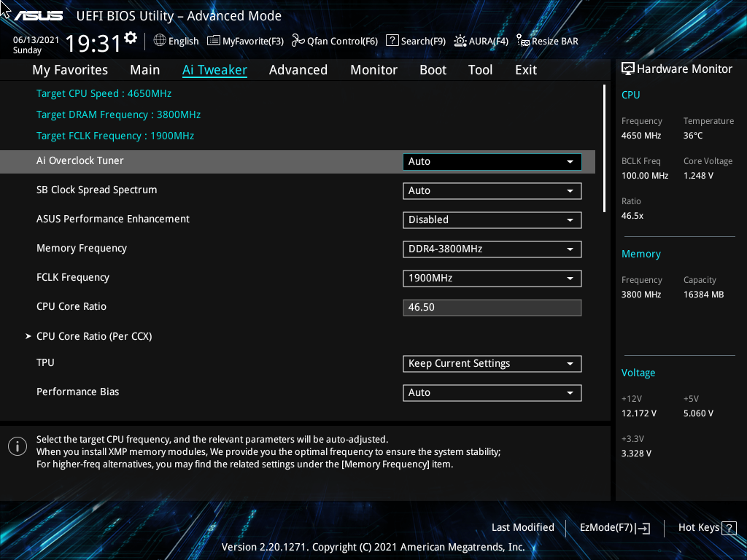Select the Ai Tweaker tab

215,70
